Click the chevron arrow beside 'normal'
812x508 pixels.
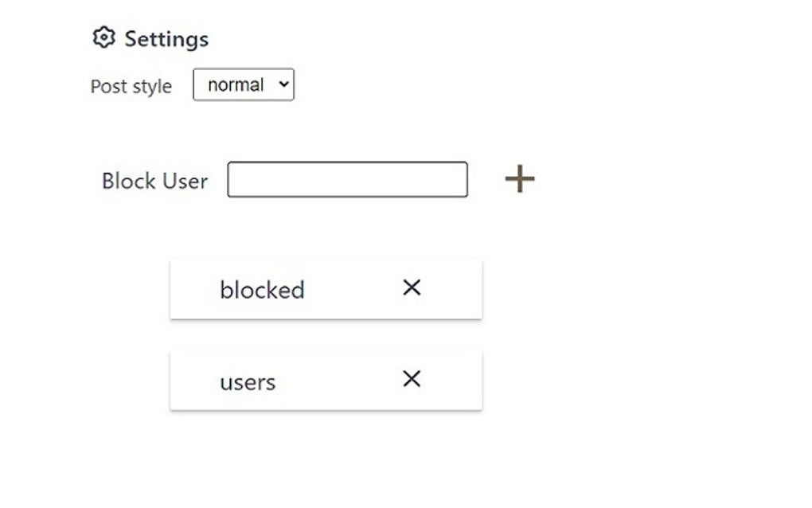click(282, 85)
